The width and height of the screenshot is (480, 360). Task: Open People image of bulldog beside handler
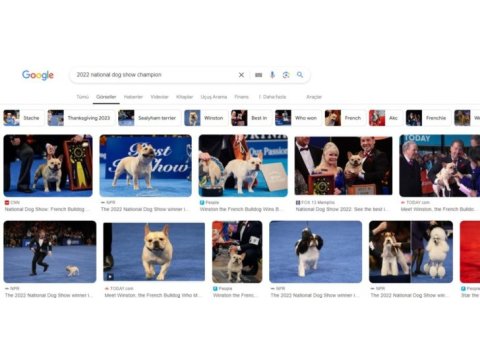point(237,252)
